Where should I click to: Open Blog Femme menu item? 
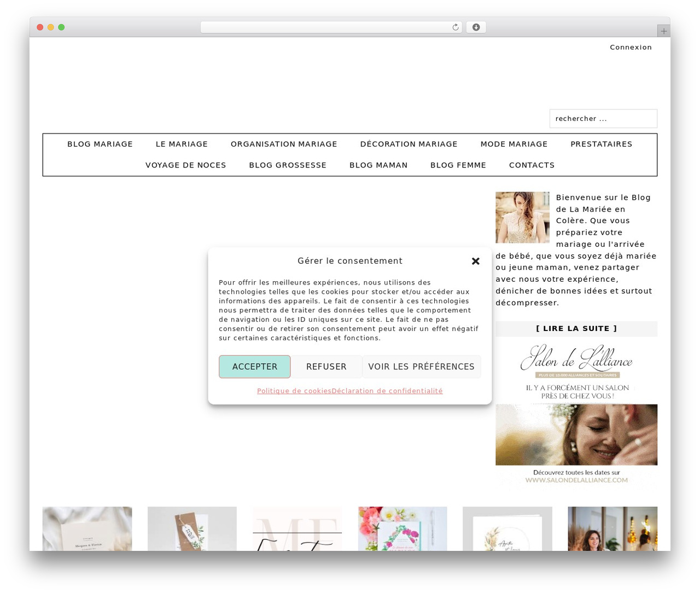458,165
